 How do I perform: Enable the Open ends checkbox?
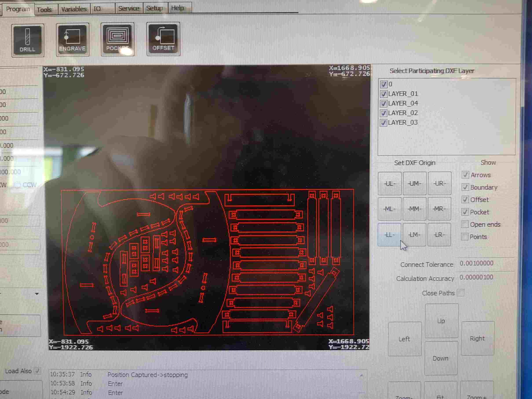click(x=465, y=224)
